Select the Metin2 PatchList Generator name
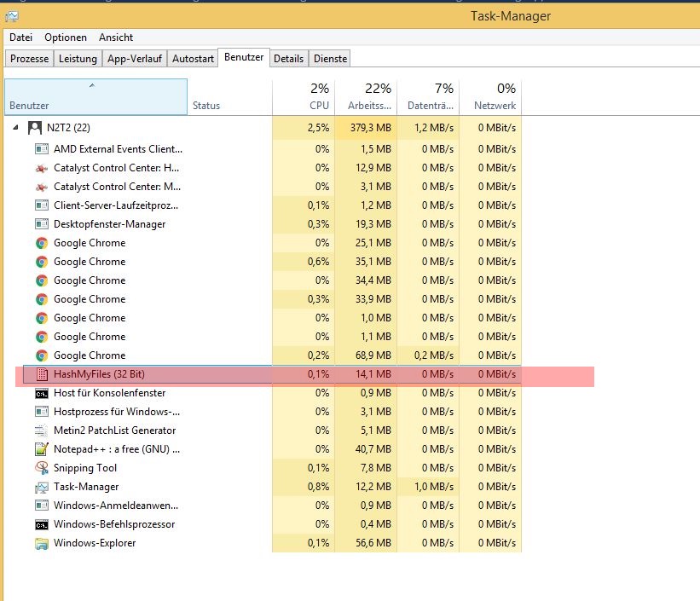The image size is (700, 601). coord(115,431)
